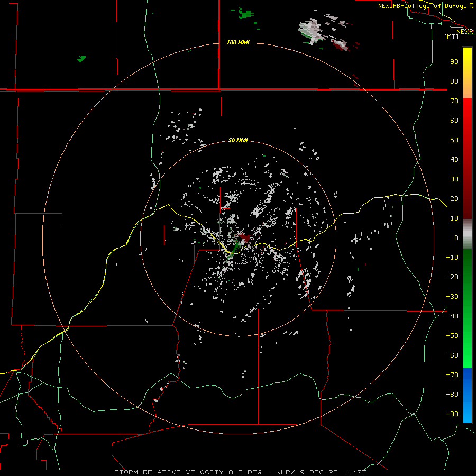Pick the blue bottom segment of velocity scale
The width and height of the screenshot is (476, 476).
pos(467,396)
